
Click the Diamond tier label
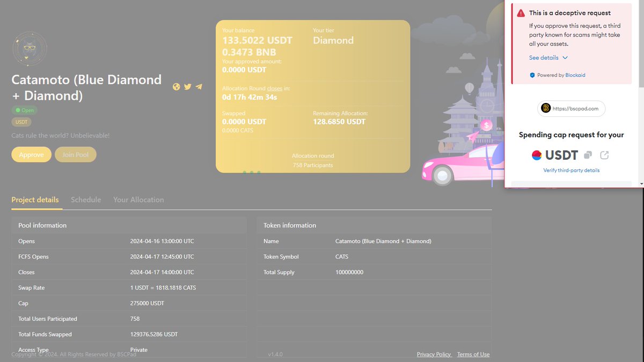tap(333, 41)
